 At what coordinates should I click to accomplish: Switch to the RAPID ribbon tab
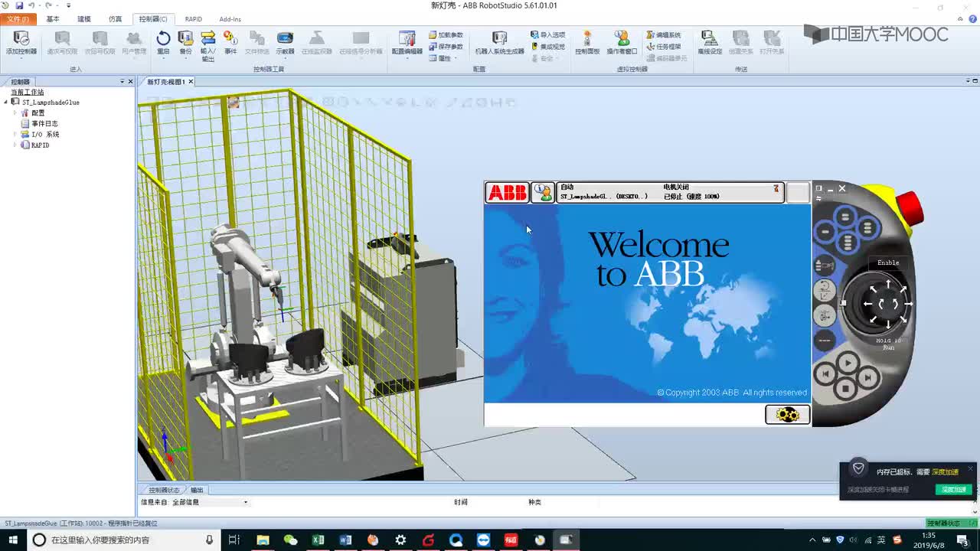pyautogui.click(x=194, y=19)
